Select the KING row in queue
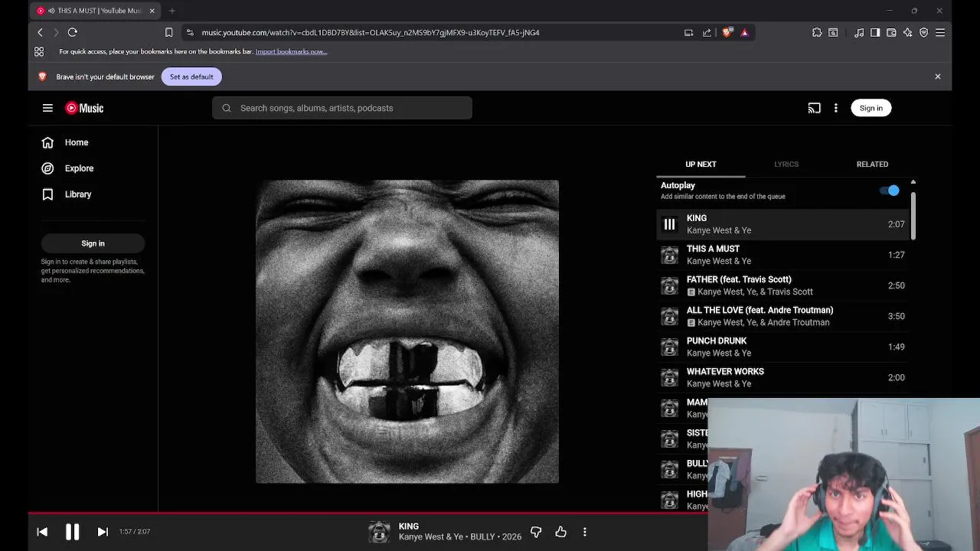Viewport: 980px width, 551px height. tap(784, 224)
